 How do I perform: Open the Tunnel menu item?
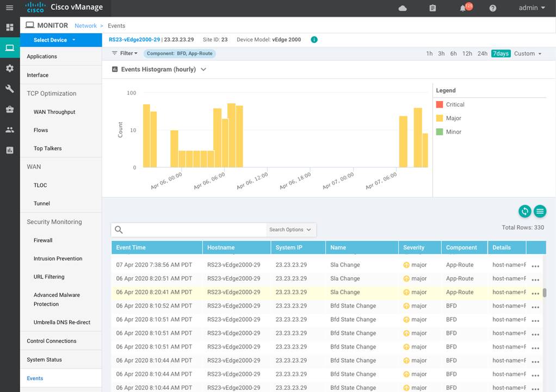click(42, 203)
